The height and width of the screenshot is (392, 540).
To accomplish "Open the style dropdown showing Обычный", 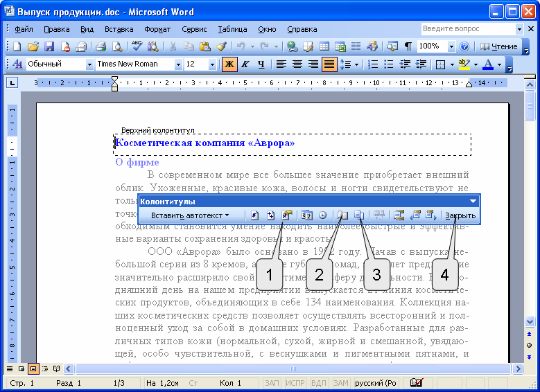I will (x=89, y=64).
